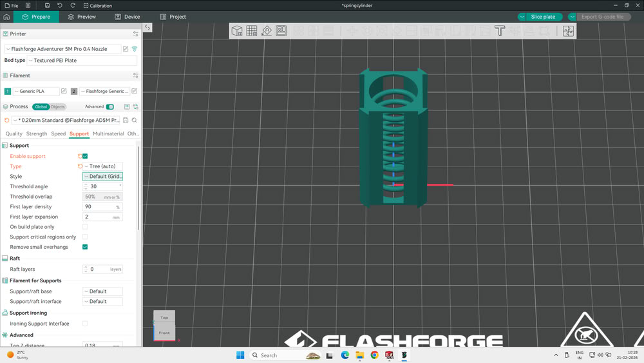Open printer settings sliders icon
644x363 pixels.
pyautogui.click(x=135, y=34)
